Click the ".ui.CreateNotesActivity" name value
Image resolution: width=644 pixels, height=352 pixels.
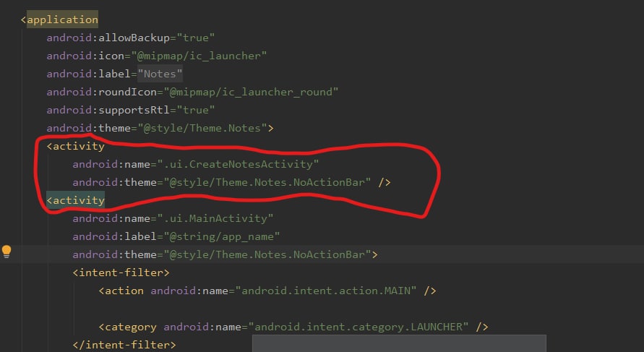coord(238,164)
